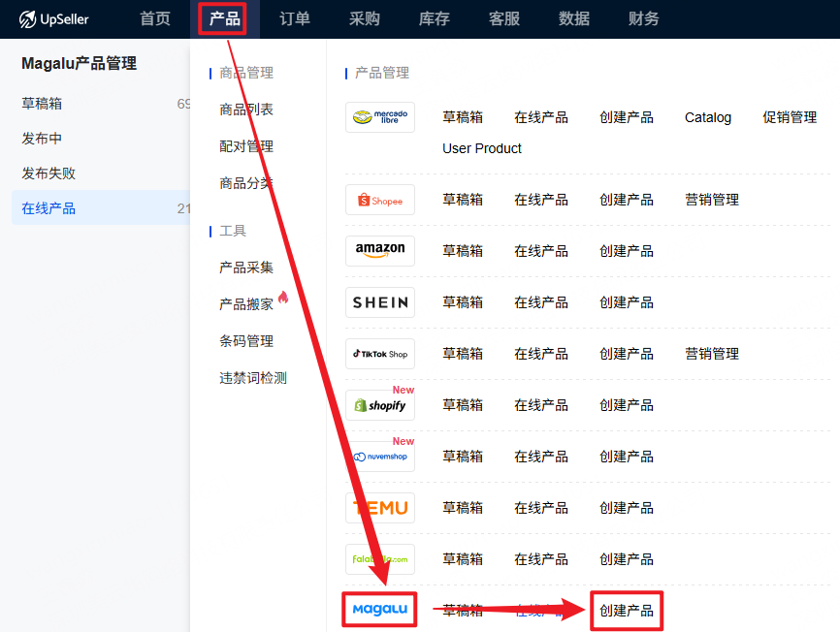Viewport: 840px width, 632px height.
Task: Select the Shopify platform logo
Action: point(380,405)
